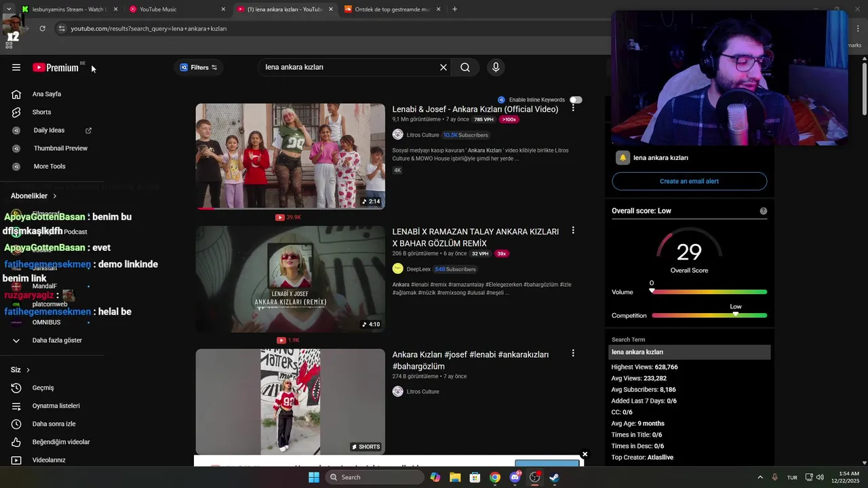Show hidden system tray icons
The height and width of the screenshot is (488, 868).
760,477
